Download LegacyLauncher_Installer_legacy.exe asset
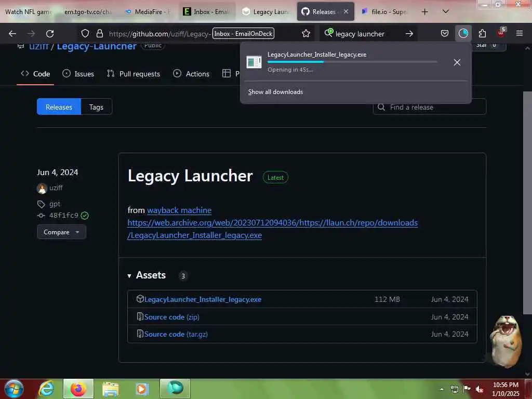Screen dimensions: 532x399 (x=203, y=299)
